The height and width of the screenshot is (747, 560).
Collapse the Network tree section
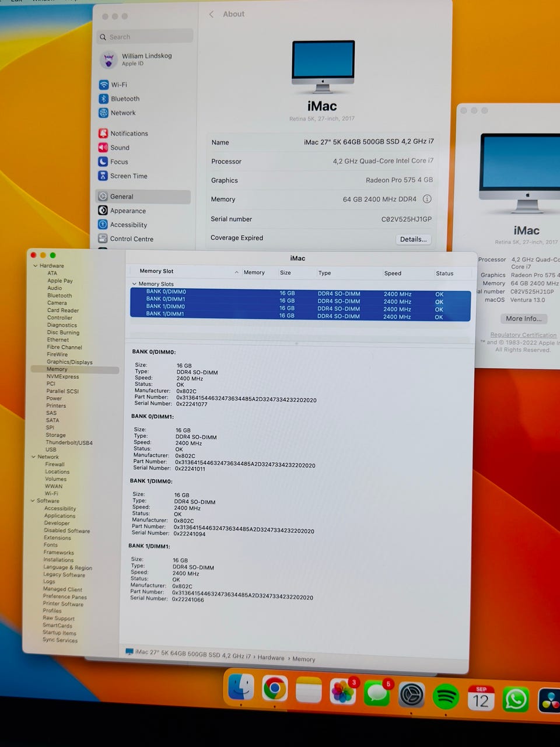pos(33,457)
